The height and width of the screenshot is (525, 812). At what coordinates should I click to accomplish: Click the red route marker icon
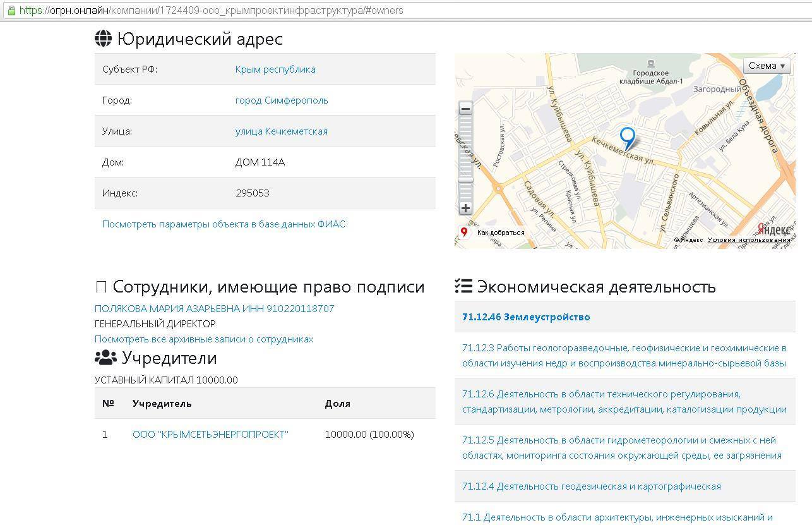464,232
